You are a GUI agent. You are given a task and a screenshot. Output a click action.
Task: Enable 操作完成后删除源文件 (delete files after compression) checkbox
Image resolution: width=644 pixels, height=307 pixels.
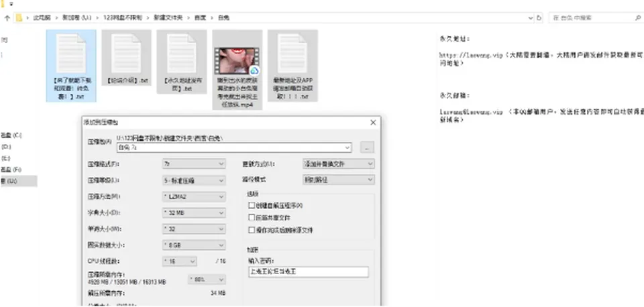252,231
